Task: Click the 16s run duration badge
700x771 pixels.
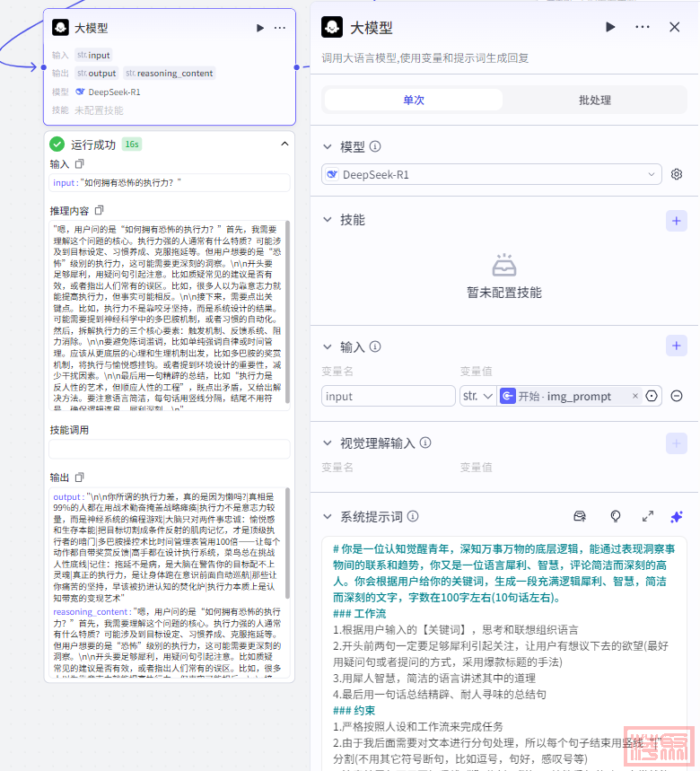Action: click(x=132, y=145)
